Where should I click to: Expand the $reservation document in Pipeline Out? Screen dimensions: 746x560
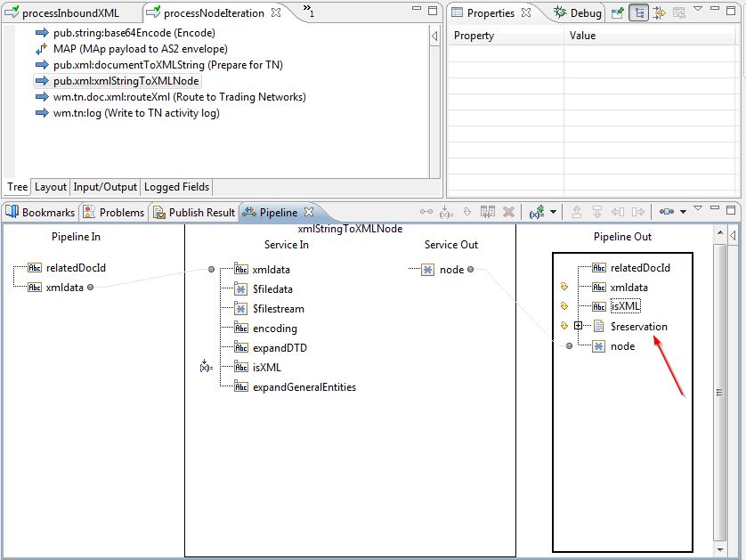point(578,326)
